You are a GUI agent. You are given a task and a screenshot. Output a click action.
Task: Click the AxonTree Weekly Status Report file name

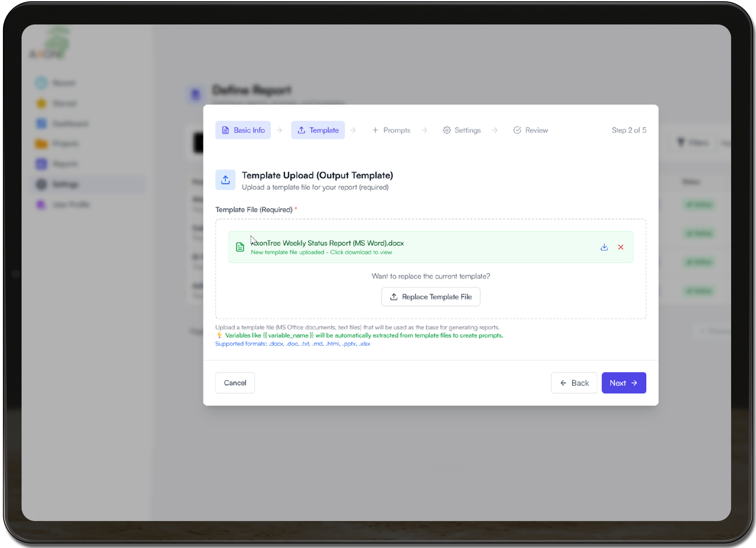tap(328, 243)
